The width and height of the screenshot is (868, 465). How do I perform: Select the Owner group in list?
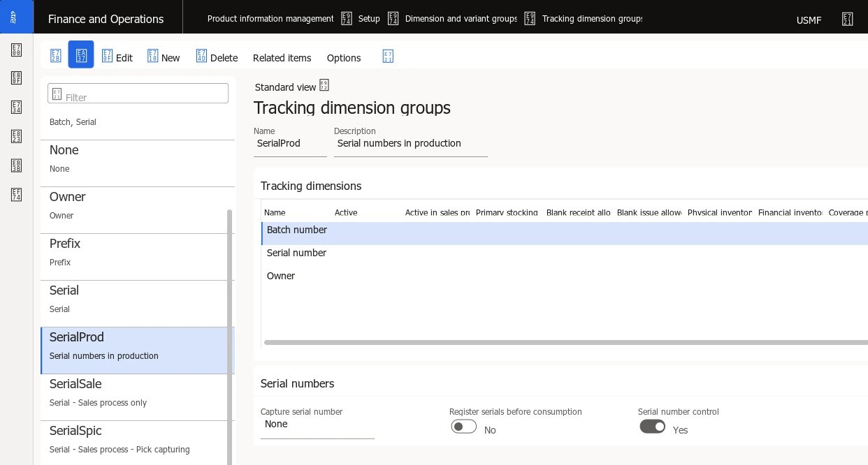click(x=138, y=210)
